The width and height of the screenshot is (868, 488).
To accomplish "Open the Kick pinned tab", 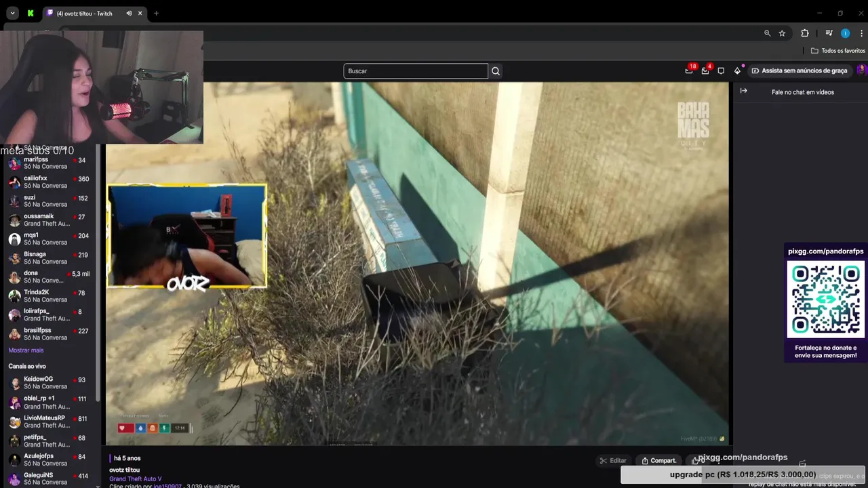I will [31, 13].
